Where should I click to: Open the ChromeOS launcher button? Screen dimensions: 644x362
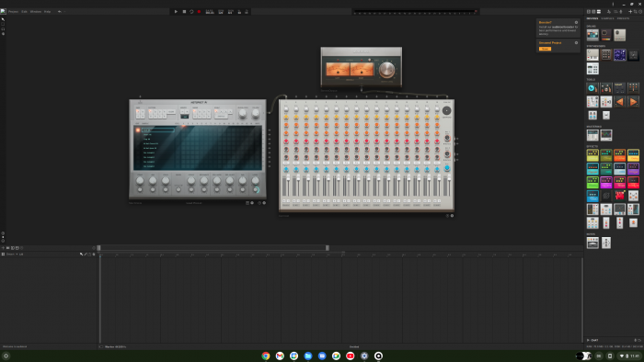pyautogui.click(x=6, y=356)
